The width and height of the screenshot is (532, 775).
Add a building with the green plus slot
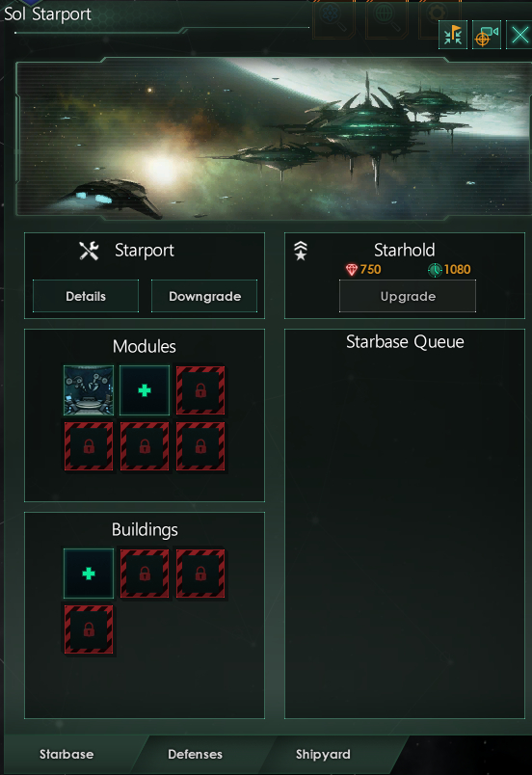89,574
